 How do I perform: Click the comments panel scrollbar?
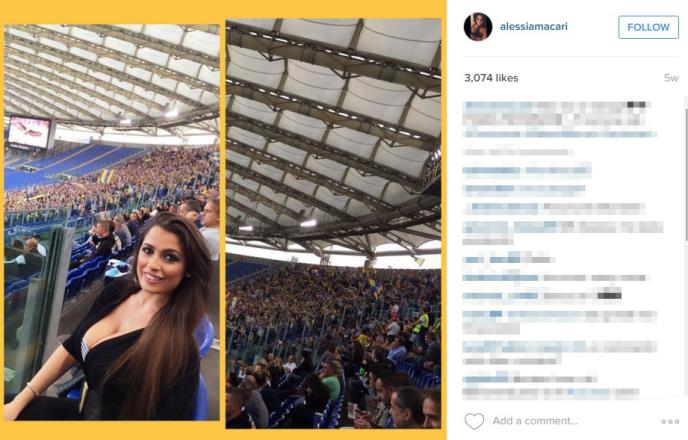pos(685,169)
